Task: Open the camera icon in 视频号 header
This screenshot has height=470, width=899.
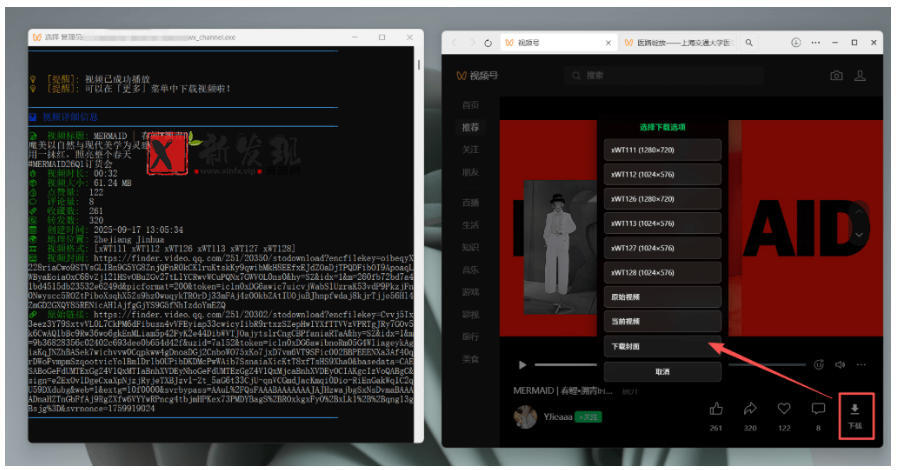Action: [837, 76]
